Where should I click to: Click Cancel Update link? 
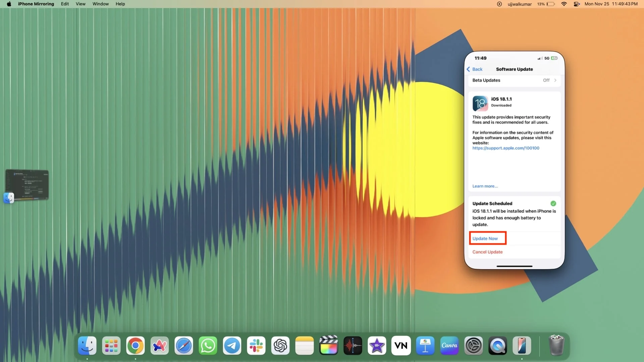tap(487, 252)
